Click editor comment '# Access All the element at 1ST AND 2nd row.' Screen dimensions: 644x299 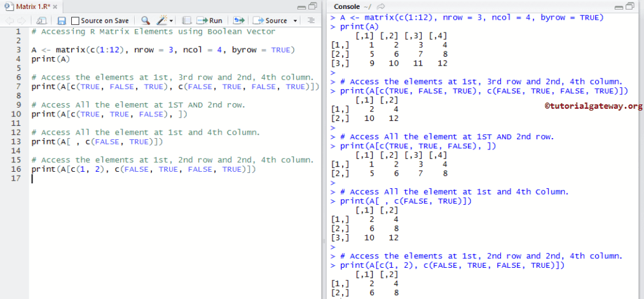point(139,105)
